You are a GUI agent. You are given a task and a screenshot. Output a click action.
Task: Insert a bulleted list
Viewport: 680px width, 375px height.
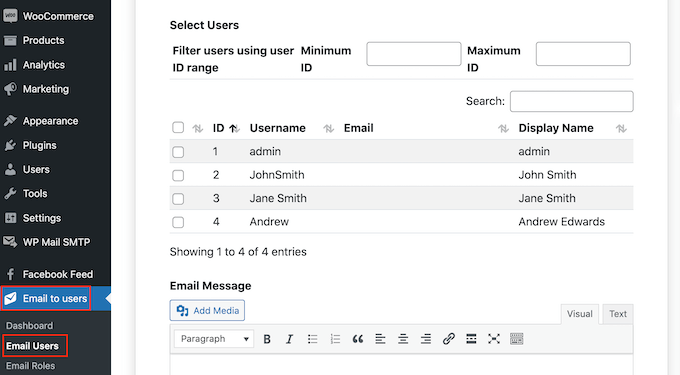point(312,339)
